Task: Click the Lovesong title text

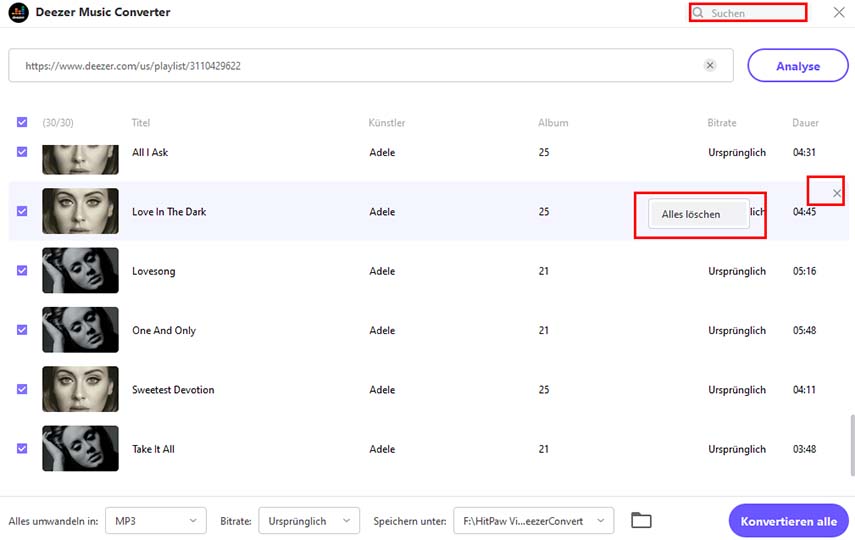Action: [154, 271]
